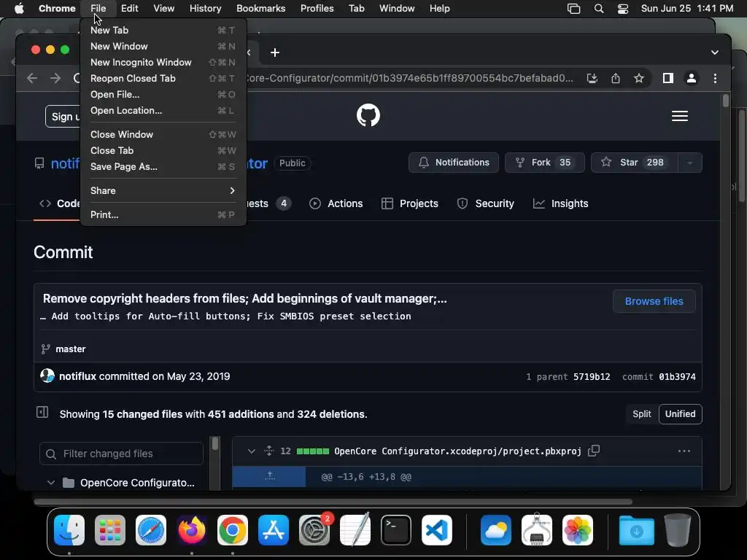The height and width of the screenshot is (560, 747).
Task: Switch diff view to Unified
Action: (x=680, y=414)
